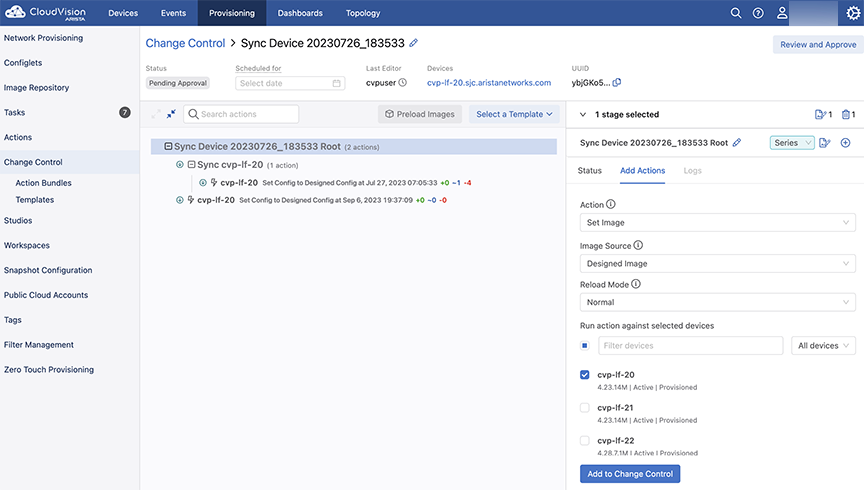This screenshot has width=864, height=490.
Task: Open calendar icon in Select date field
Action: [336, 83]
